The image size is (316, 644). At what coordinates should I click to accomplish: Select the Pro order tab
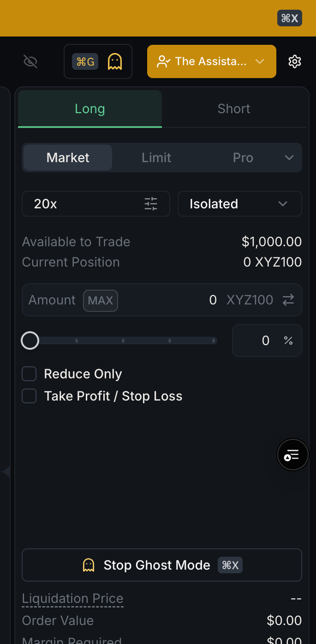coord(243,158)
